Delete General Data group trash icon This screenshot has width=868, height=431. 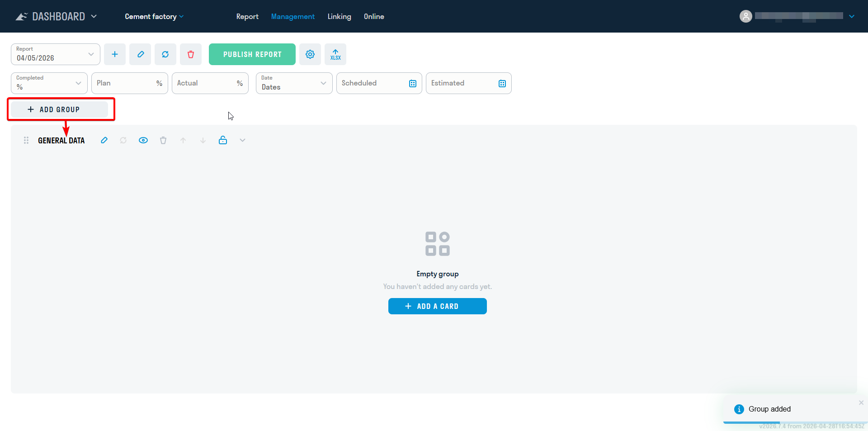coord(163,140)
